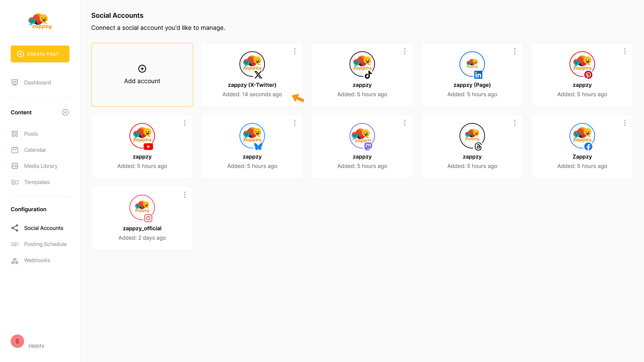Image resolution: width=644 pixels, height=362 pixels.
Task: Click the Create Post button
Action: coord(40,54)
